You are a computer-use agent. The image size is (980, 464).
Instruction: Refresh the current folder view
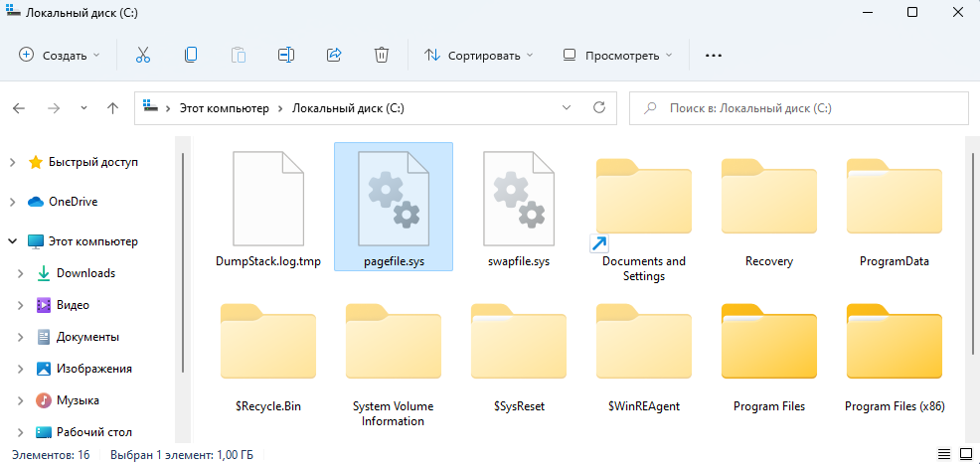[x=598, y=108]
